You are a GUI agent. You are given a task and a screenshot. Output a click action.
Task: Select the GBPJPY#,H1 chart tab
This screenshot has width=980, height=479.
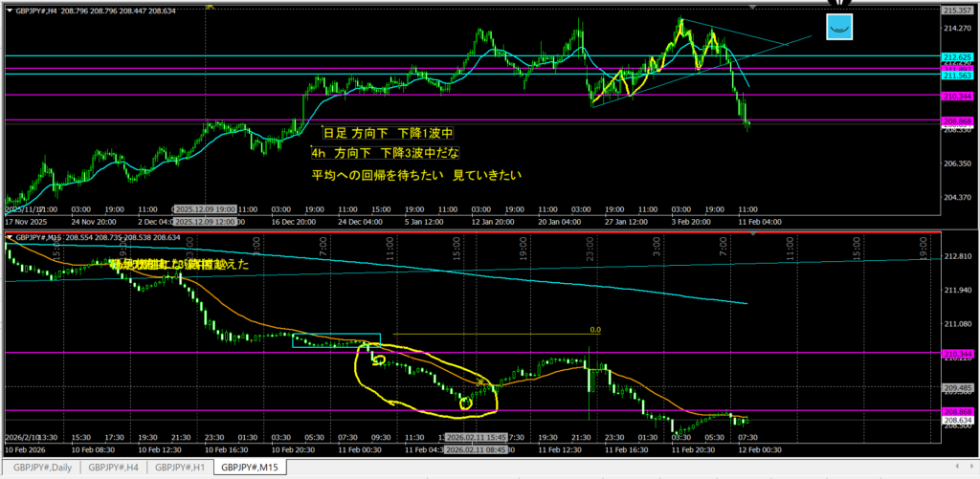(181, 468)
